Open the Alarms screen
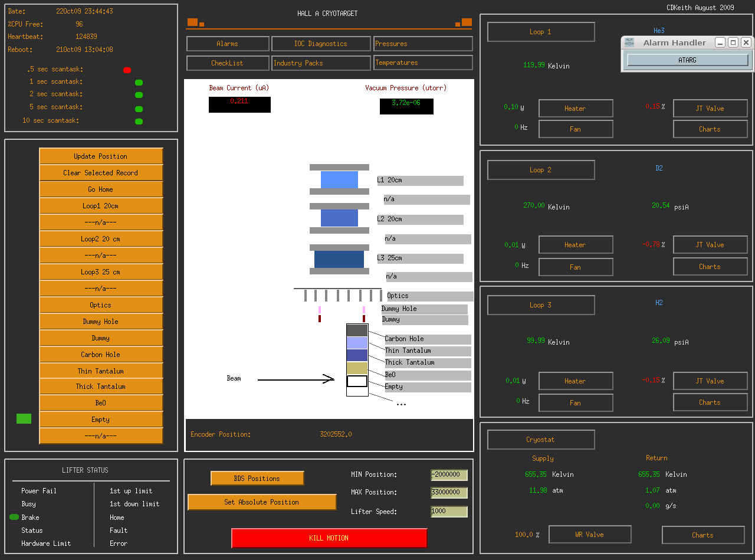The image size is (755, 560). (227, 44)
